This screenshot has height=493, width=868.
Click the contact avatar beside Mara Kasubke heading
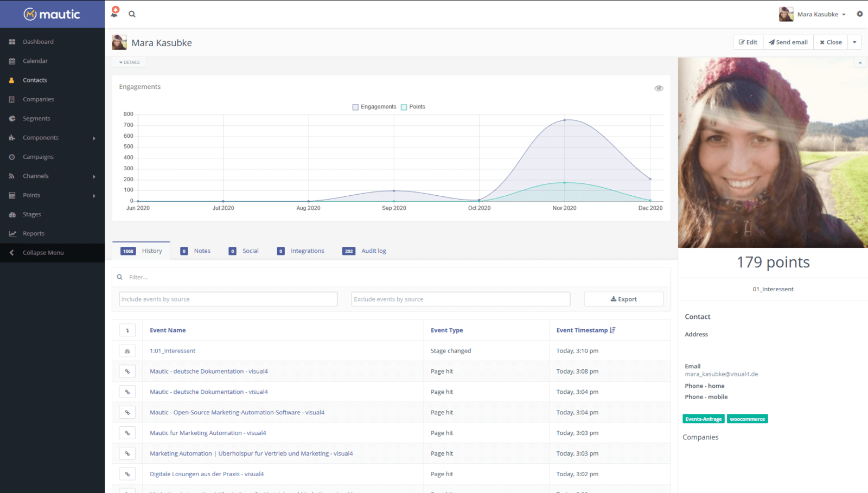[x=119, y=42]
